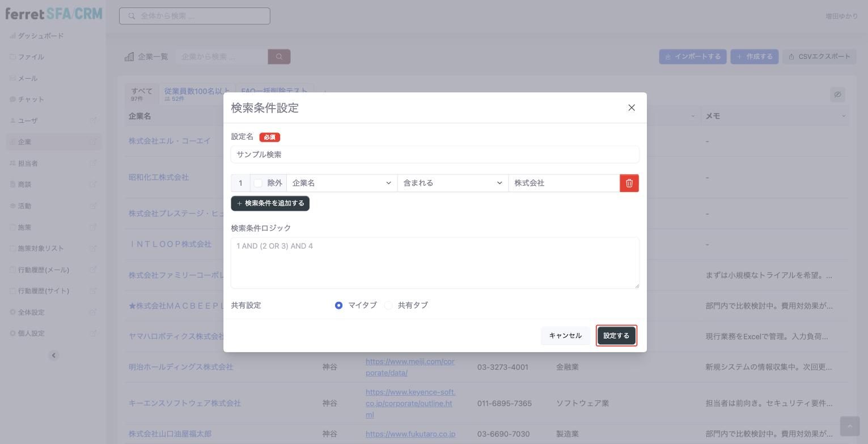
Task: Open external link icon beside 企業
Action: (x=94, y=142)
